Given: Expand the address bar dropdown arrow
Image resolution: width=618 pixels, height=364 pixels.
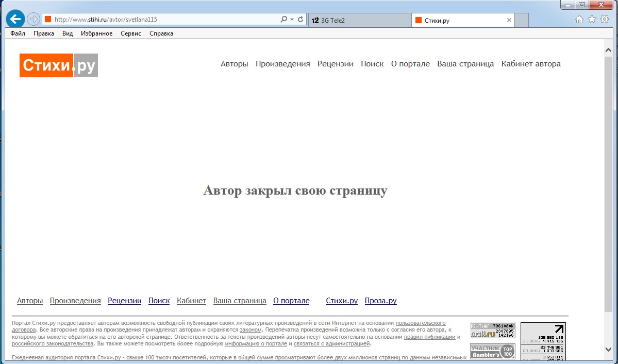Looking at the screenshot, I should pyautogui.click(x=292, y=20).
